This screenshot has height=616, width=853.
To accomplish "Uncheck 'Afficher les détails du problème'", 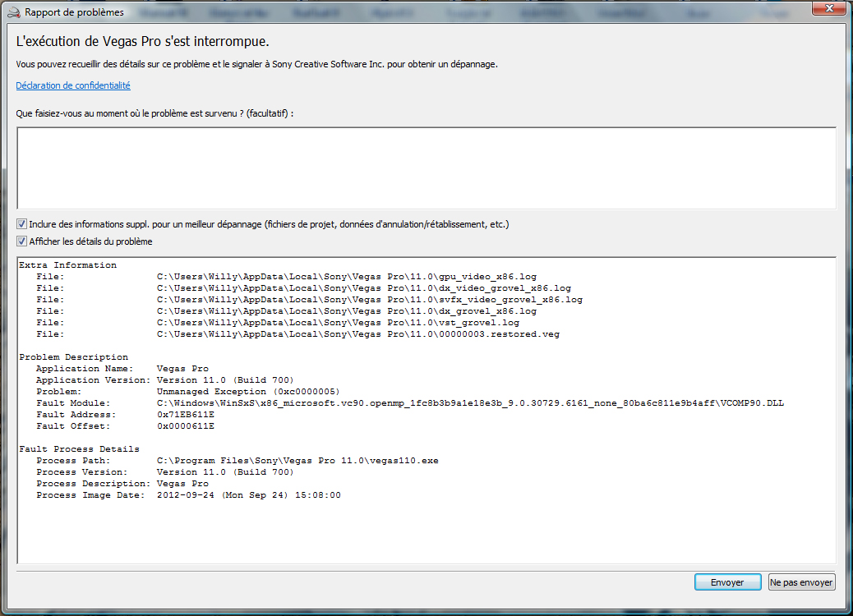I will tap(21, 241).
